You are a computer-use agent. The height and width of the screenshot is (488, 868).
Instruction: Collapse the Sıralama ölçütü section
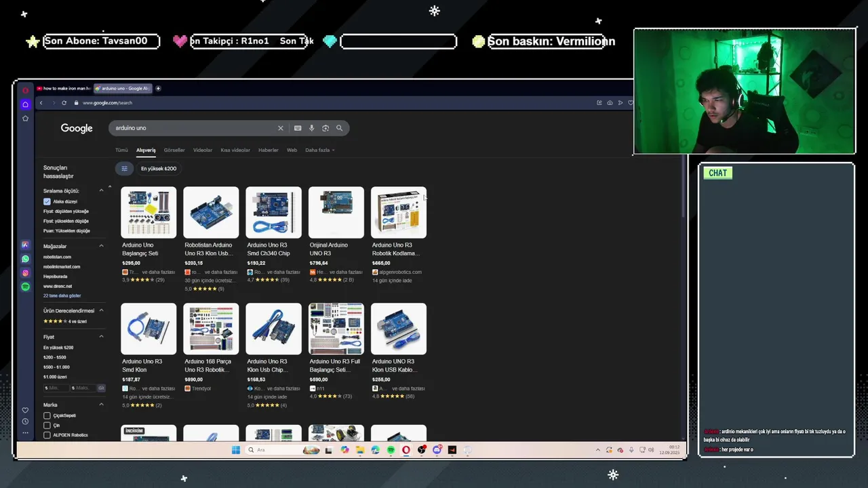(x=102, y=190)
